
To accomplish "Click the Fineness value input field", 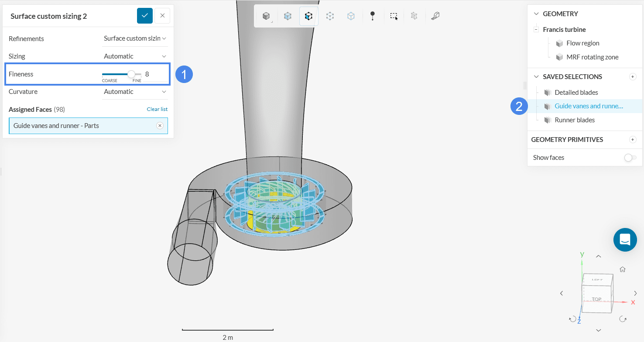I will [156, 74].
